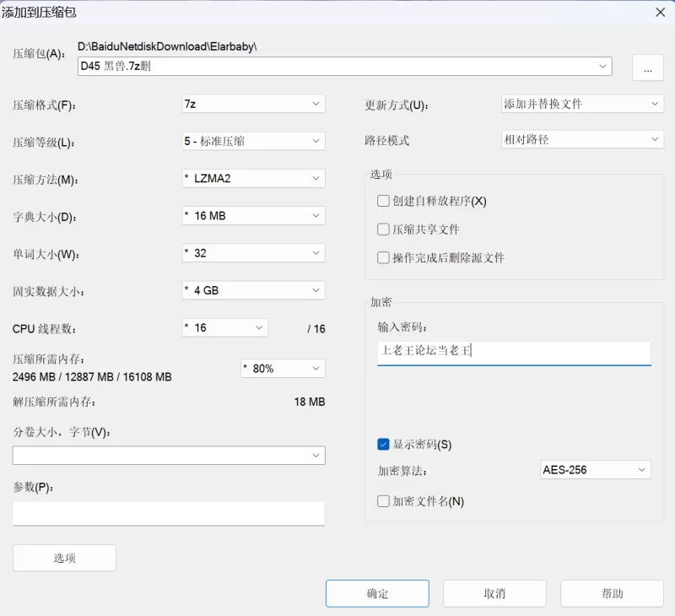Open the 字典大小 16 MB dropdown

254,216
